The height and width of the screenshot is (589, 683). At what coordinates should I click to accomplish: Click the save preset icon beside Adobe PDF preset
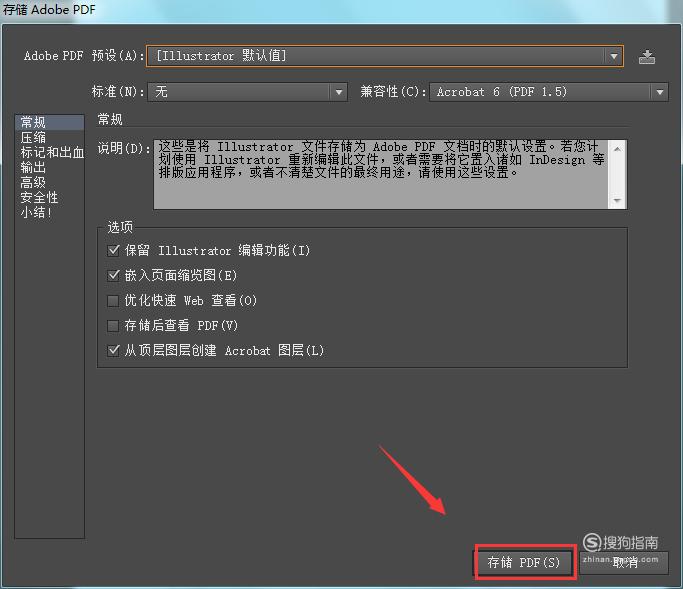[x=647, y=57]
